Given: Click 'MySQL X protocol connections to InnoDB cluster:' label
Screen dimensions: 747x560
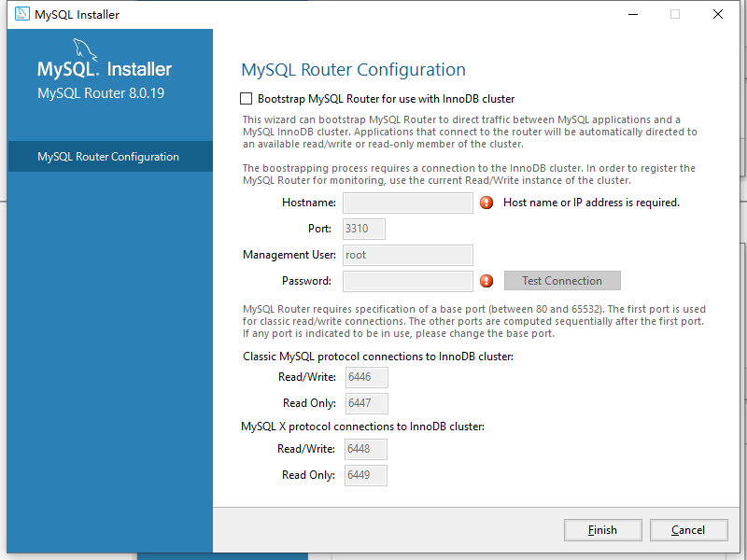Looking at the screenshot, I should click(362, 427).
